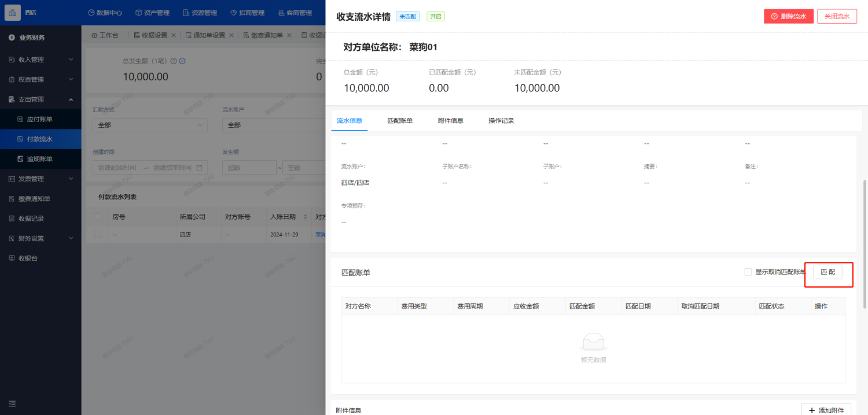Click the 2024-11-29 date cell
Viewport: 868px width, 415px height.
point(285,235)
